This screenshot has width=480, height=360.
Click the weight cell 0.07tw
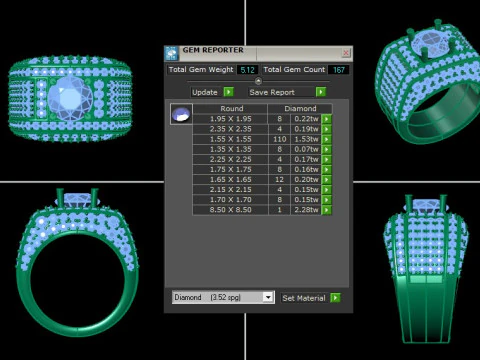(x=306, y=149)
